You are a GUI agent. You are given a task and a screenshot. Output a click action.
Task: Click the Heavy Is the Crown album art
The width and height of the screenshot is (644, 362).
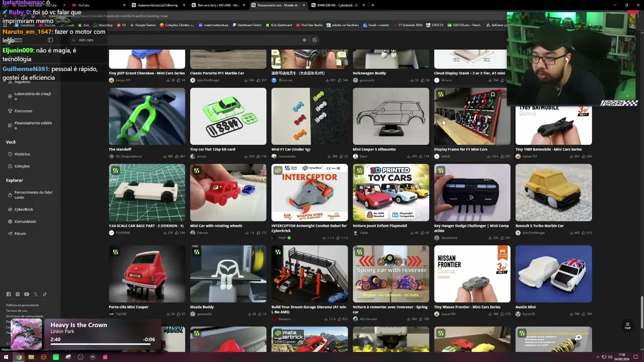pos(26,334)
